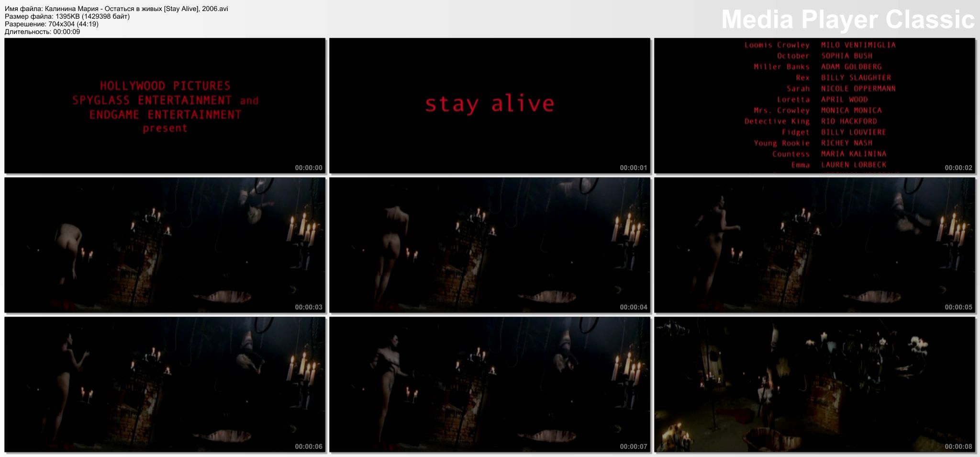Select the thumbnail stamped 00:00:07
This screenshot has height=457, width=980.
(x=490, y=384)
